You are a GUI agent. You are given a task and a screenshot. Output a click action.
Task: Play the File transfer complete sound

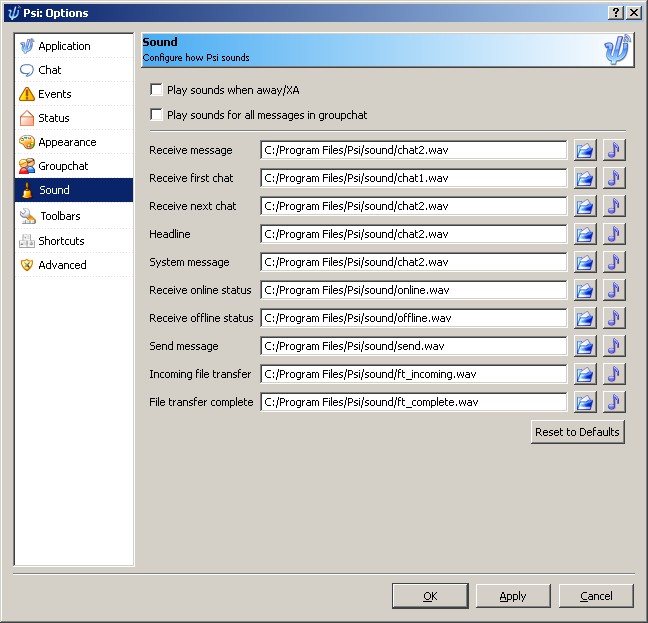coord(614,402)
